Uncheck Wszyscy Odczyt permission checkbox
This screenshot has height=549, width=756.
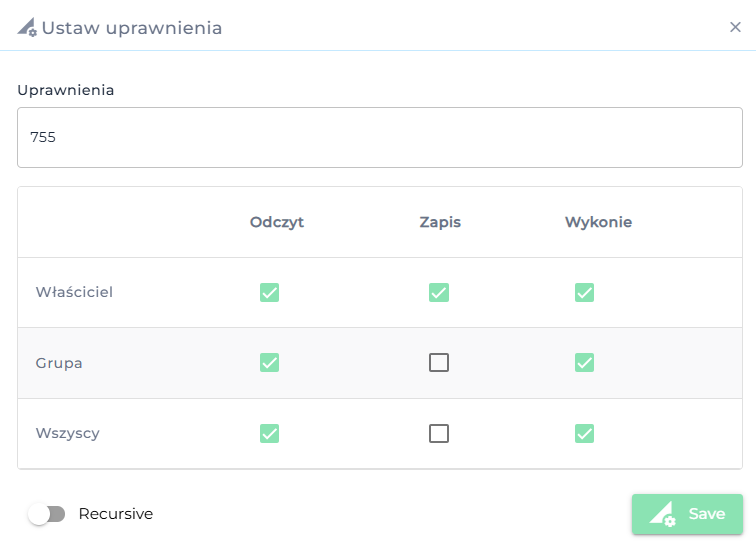coord(269,433)
